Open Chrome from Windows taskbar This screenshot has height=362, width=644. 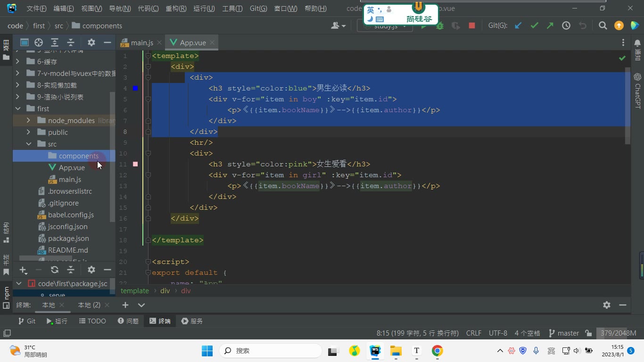(x=437, y=351)
